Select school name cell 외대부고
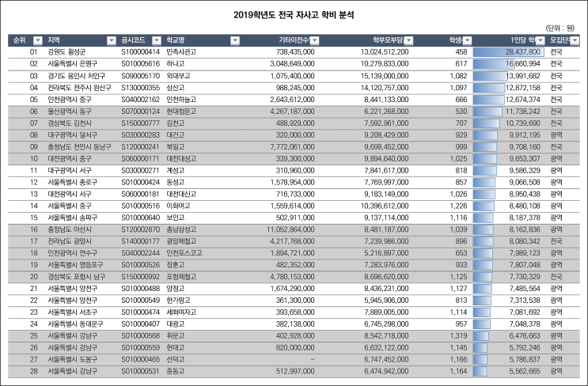Image resolution: width=588 pixels, height=386 pixels. (178, 76)
